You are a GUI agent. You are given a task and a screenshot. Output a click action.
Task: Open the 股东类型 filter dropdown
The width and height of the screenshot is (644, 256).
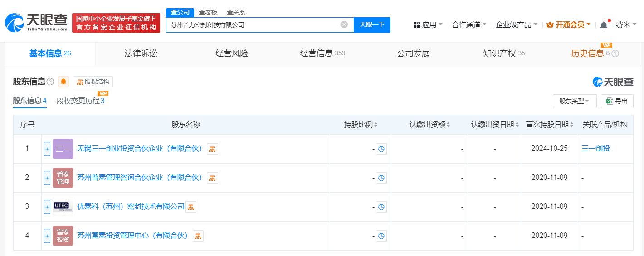[x=574, y=101]
